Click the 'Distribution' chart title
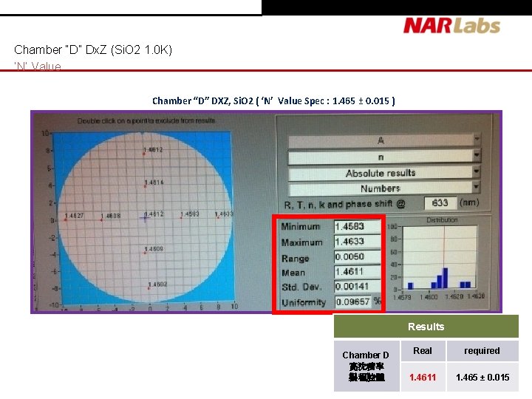 click(x=442, y=220)
